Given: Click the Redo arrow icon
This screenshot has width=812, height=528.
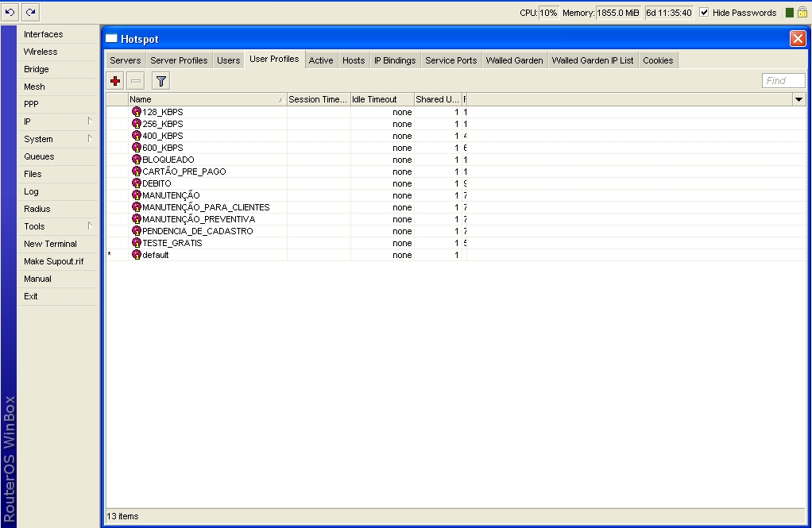Looking at the screenshot, I should pos(30,12).
